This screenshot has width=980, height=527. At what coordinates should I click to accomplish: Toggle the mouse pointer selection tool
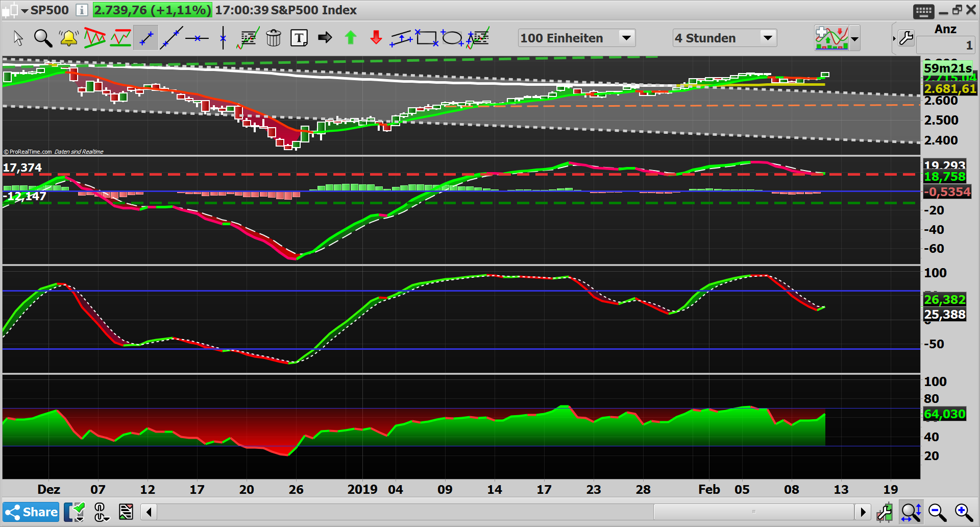click(18, 37)
